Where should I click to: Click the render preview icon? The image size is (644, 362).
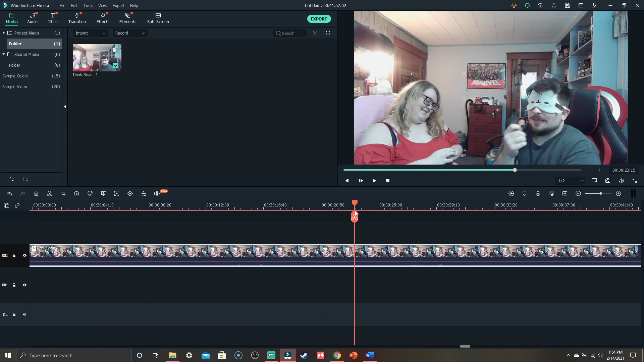(511, 194)
